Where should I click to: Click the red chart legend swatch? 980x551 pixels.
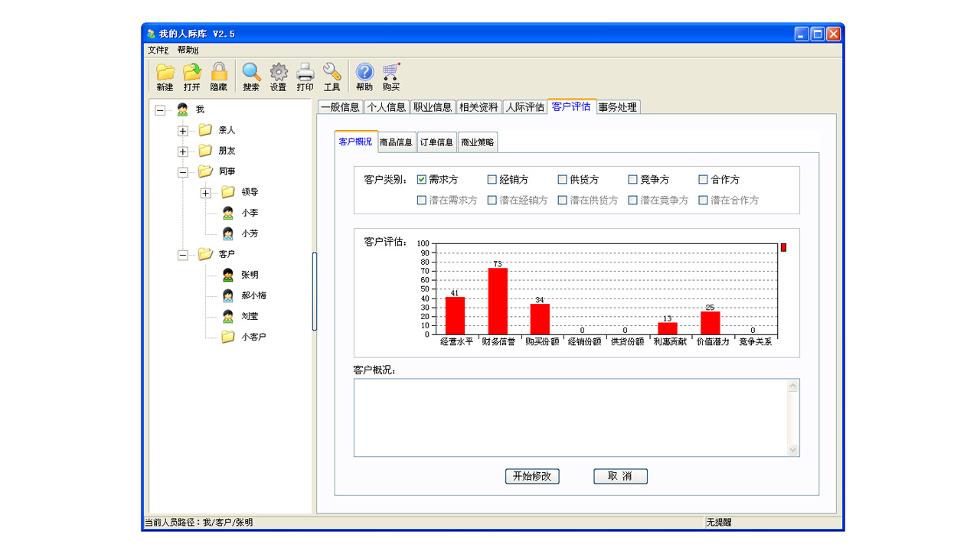pyautogui.click(x=783, y=247)
